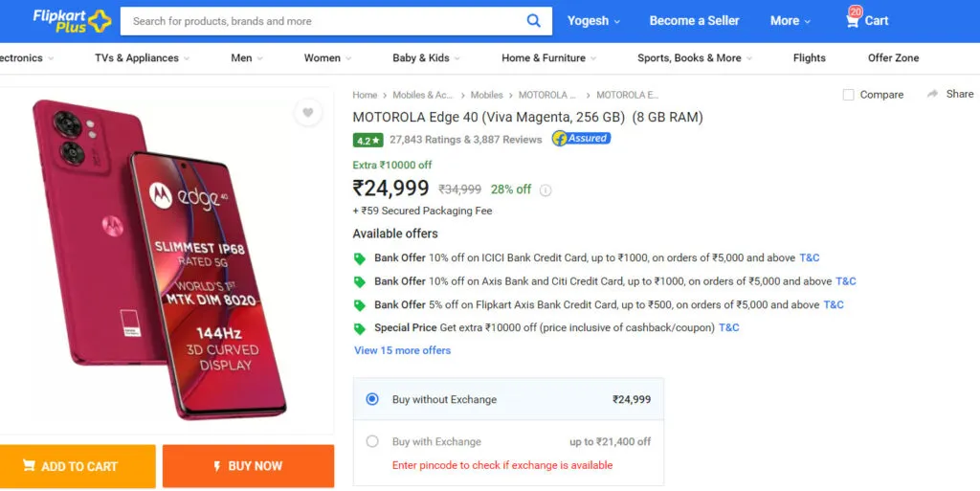Open View 15 more offers link
The width and height of the screenshot is (980, 491).
(403, 350)
